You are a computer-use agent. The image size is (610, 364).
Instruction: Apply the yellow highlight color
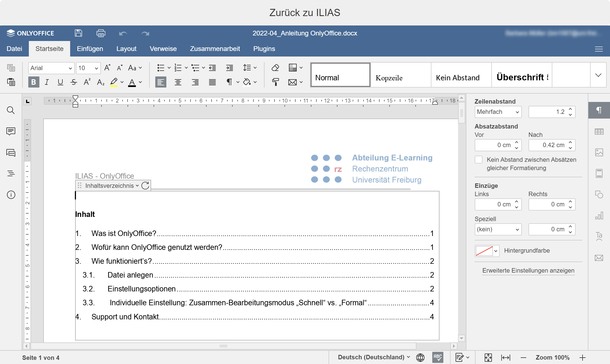pos(114,82)
